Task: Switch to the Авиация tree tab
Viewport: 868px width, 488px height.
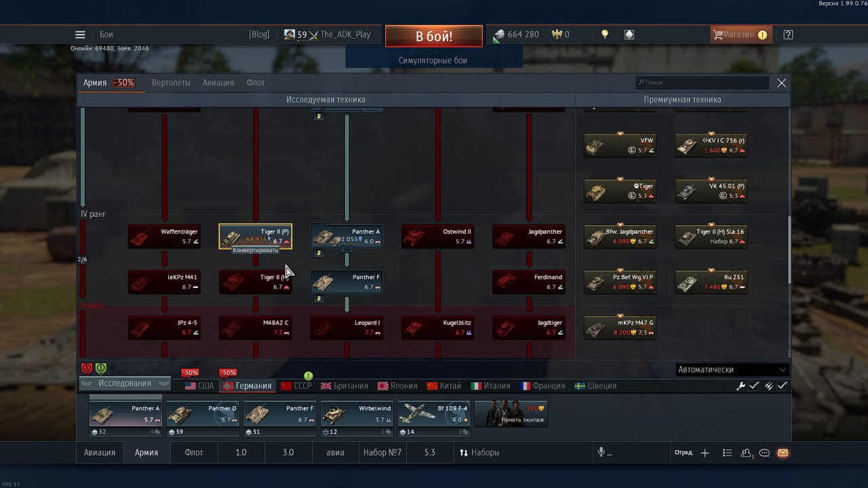Action: click(218, 83)
